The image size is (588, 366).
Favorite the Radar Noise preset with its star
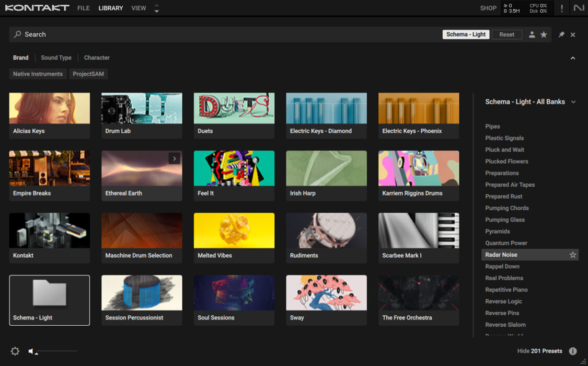573,255
